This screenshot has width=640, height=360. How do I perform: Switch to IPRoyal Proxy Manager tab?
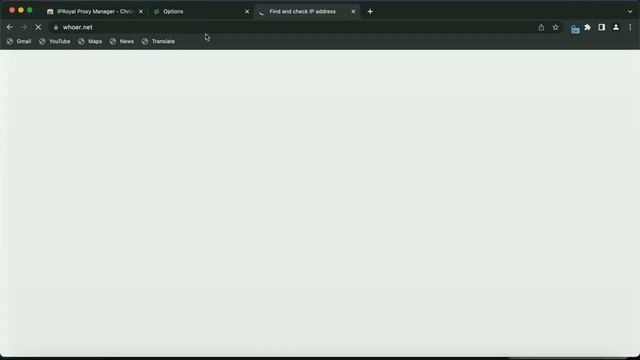coord(96,11)
